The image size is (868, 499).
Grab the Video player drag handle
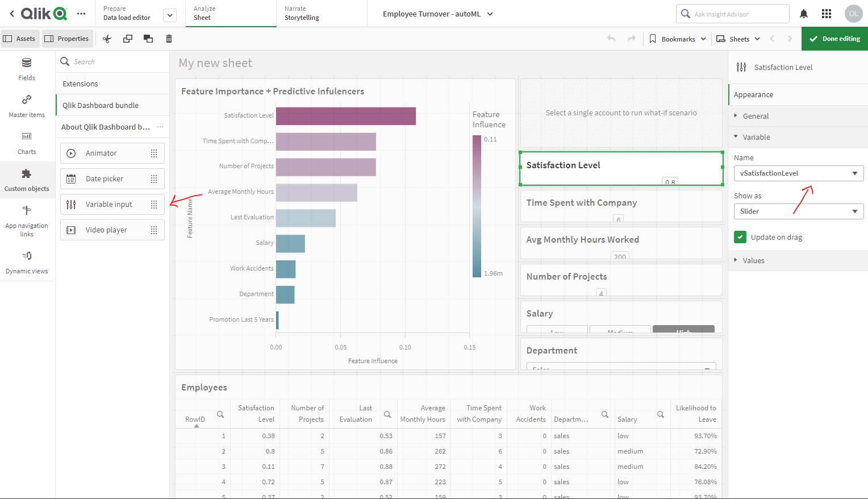(x=154, y=230)
